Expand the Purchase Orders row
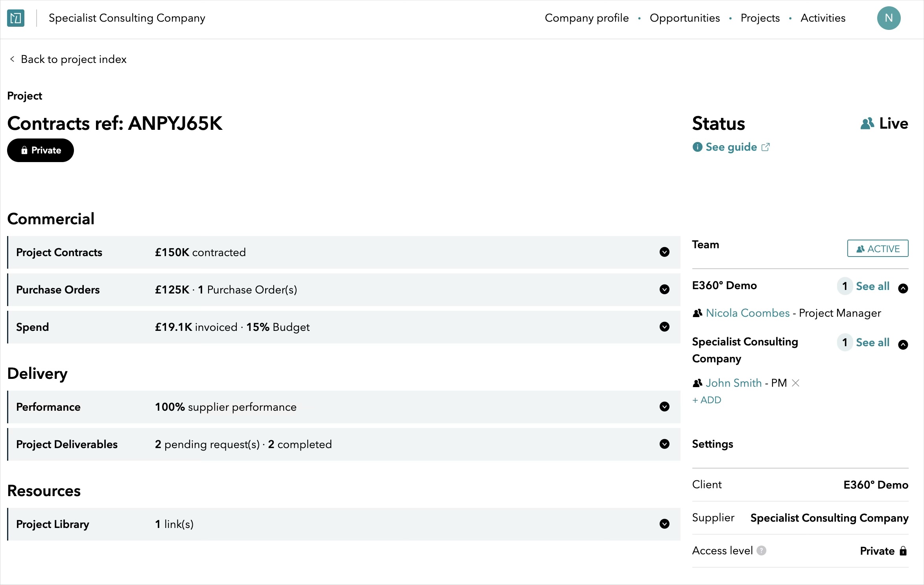924x585 pixels. click(x=664, y=290)
